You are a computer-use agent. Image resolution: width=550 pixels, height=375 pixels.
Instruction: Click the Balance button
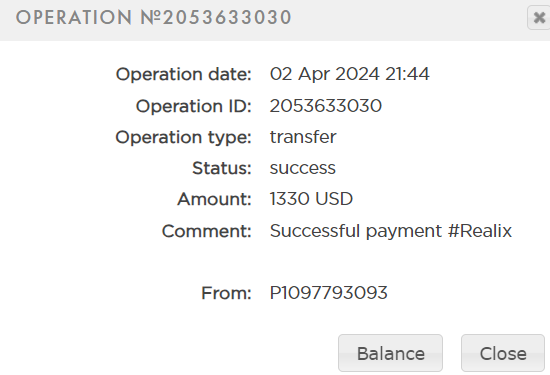point(390,353)
